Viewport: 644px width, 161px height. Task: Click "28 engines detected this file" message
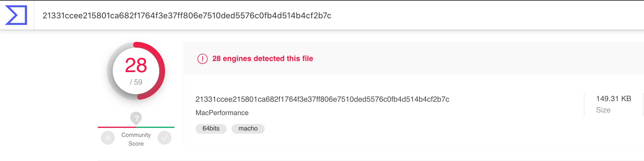[262, 59]
